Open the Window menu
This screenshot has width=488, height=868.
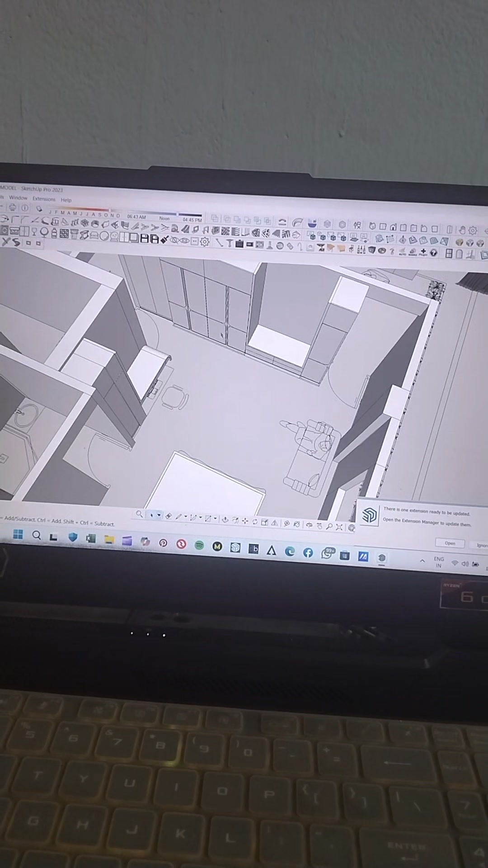point(18,198)
